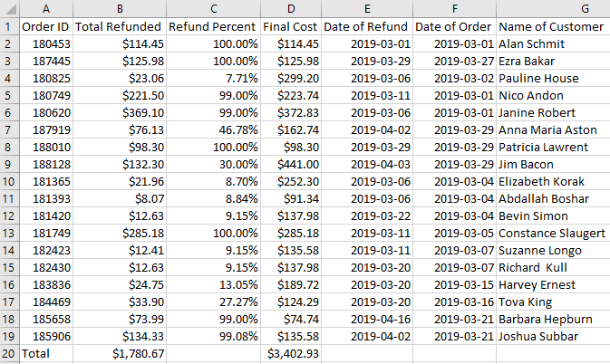610x364 pixels.
Task: Click the refund date 2019-04-16 cell
Action: click(x=367, y=319)
